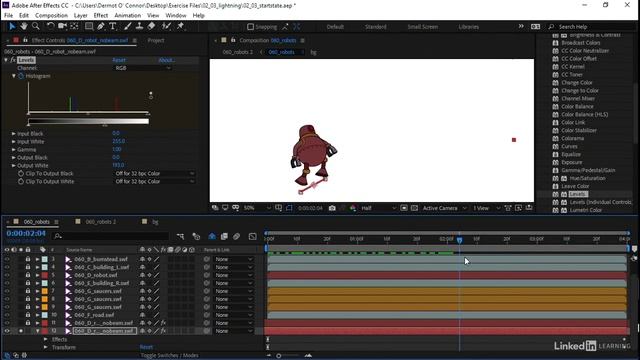
Task: Select the Rectangle shape tool
Action: pos(89,26)
